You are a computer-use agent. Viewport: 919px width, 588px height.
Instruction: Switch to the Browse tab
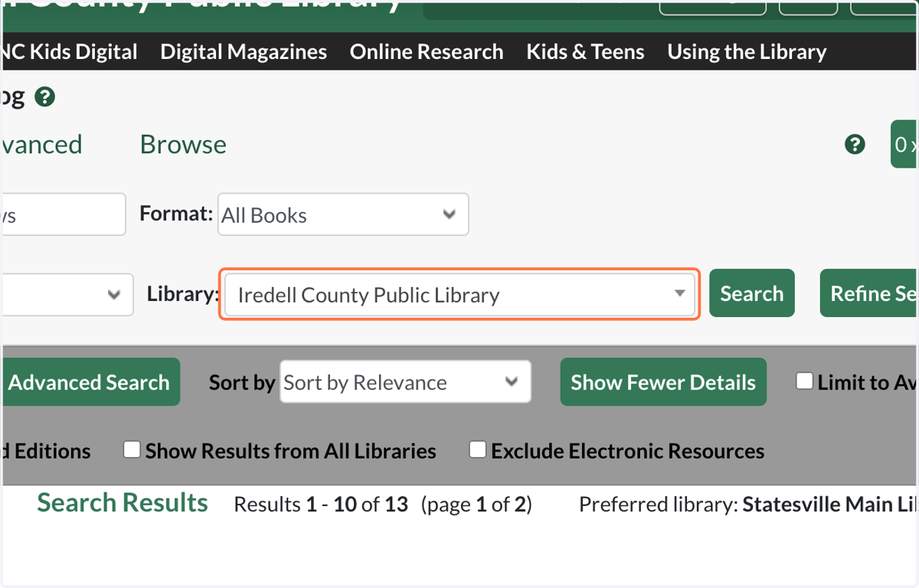coord(183,144)
